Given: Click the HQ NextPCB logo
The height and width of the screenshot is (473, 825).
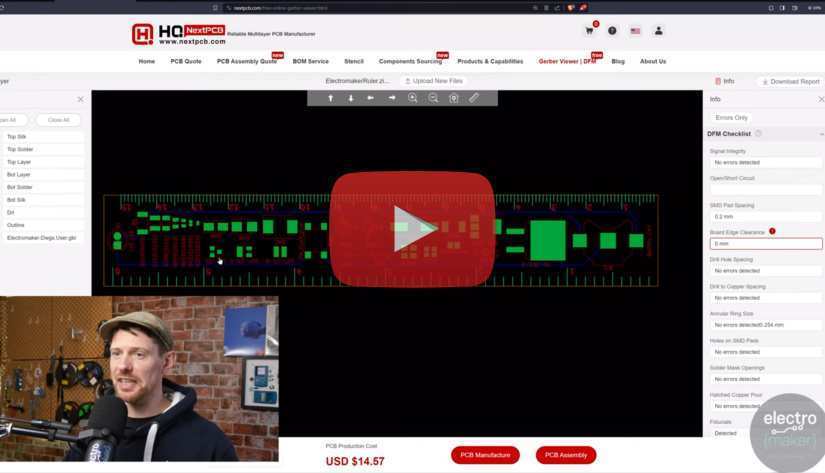Looking at the screenshot, I should pos(178,34).
